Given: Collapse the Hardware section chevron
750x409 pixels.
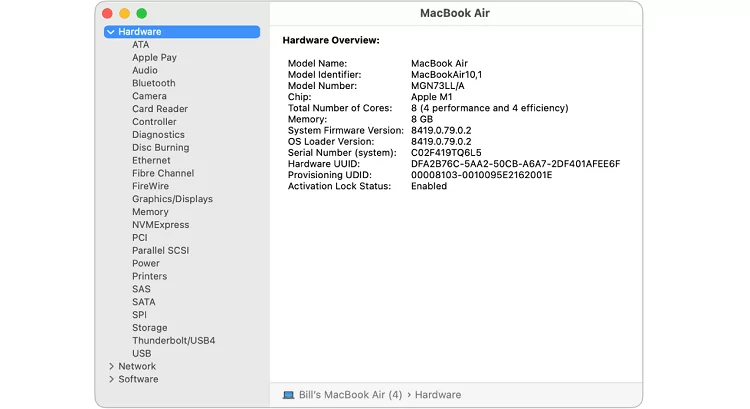Looking at the screenshot, I should pyautogui.click(x=110, y=32).
